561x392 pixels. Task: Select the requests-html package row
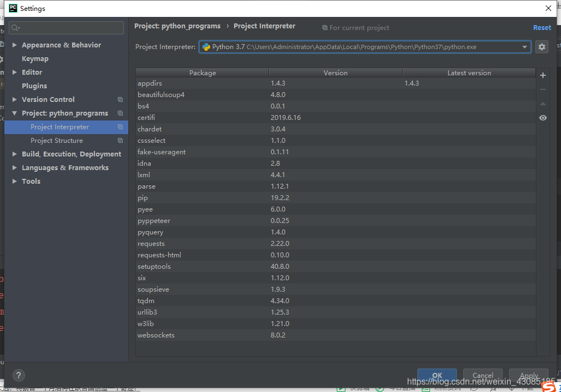336,255
